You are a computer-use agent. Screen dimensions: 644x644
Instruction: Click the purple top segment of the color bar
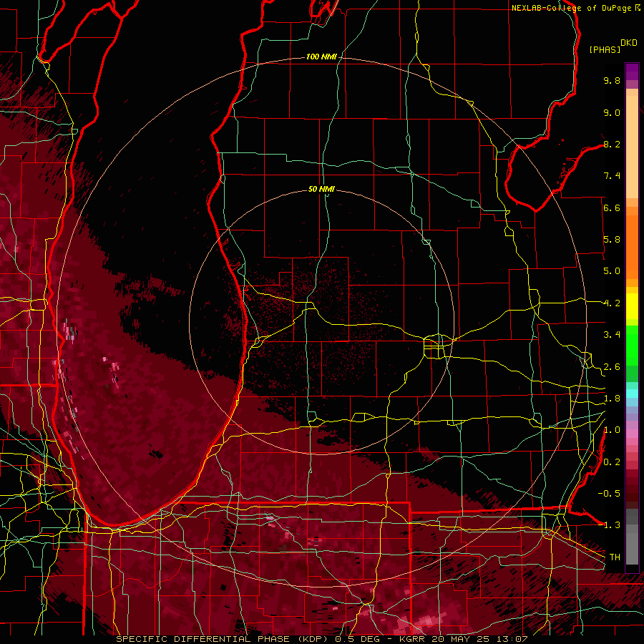(632, 72)
